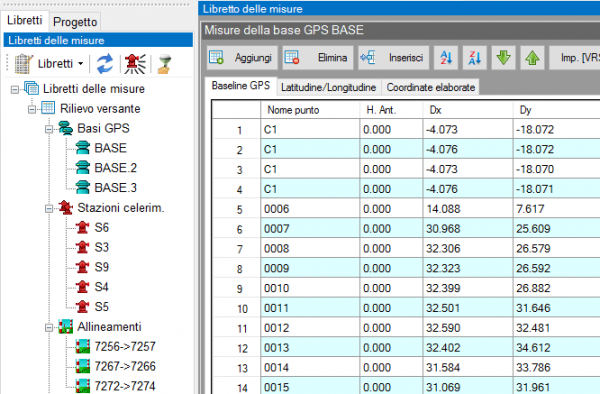Select station S9 in the tree

[102, 267]
